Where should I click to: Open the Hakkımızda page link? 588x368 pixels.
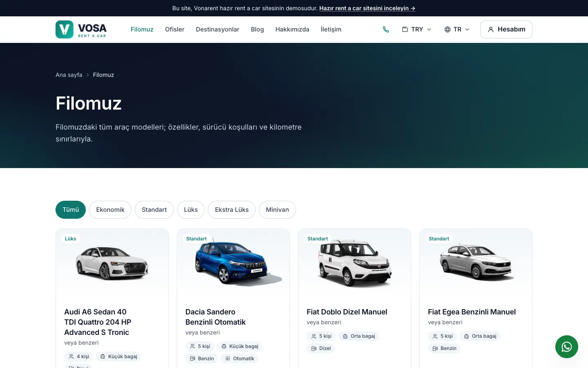click(x=292, y=29)
